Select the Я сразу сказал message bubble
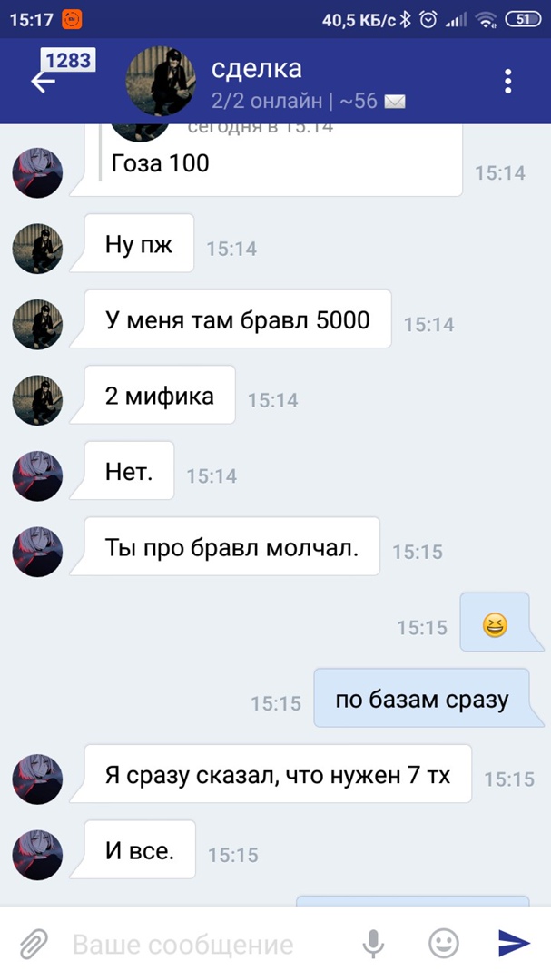Screen dimensions: 551x980 pos(278,774)
